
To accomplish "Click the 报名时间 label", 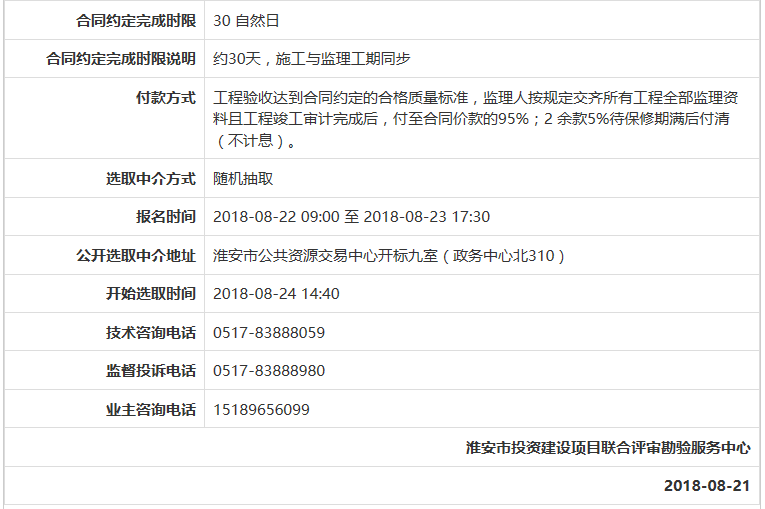I will click(x=165, y=217).
